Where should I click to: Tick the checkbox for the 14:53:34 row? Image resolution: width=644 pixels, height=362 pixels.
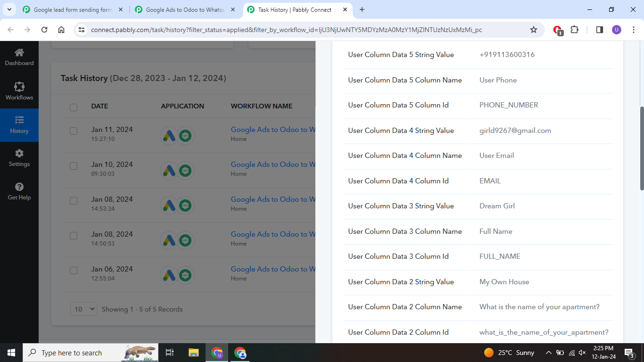coord(74,201)
